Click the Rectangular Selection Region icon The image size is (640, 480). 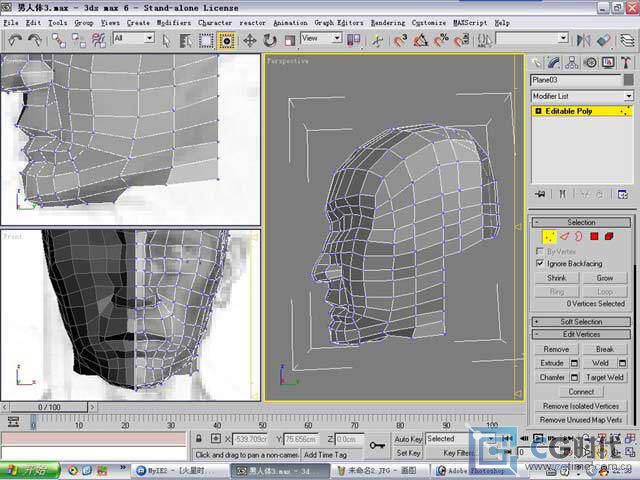(x=206, y=41)
